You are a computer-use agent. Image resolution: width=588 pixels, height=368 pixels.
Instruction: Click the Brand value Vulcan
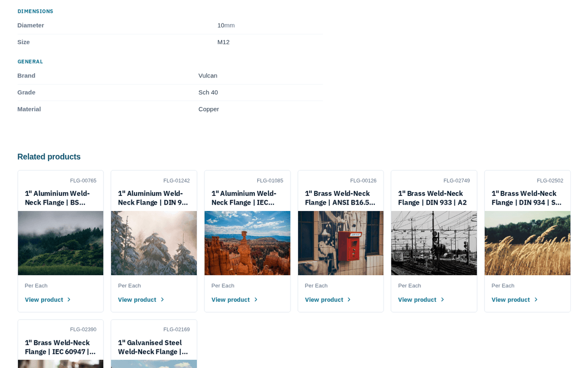[208, 76]
